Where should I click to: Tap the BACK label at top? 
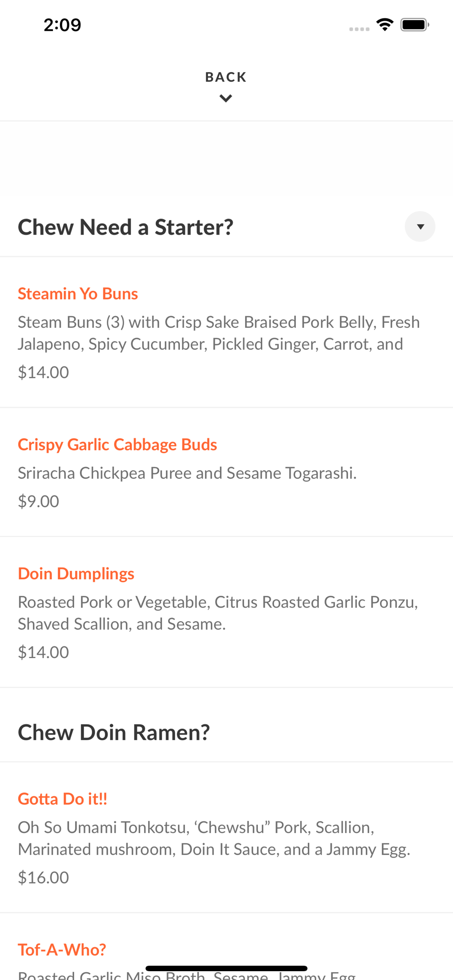pos(226,77)
